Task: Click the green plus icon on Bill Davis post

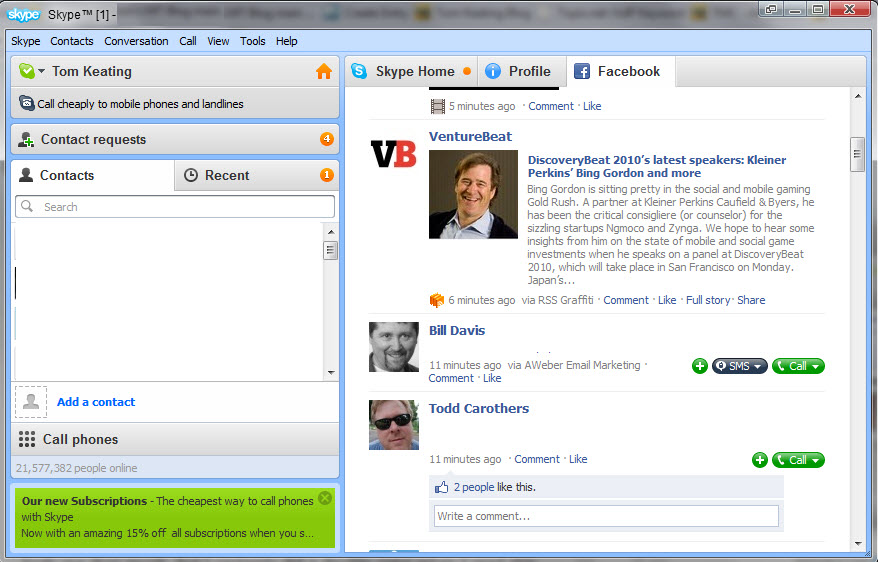Action: [700, 366]
